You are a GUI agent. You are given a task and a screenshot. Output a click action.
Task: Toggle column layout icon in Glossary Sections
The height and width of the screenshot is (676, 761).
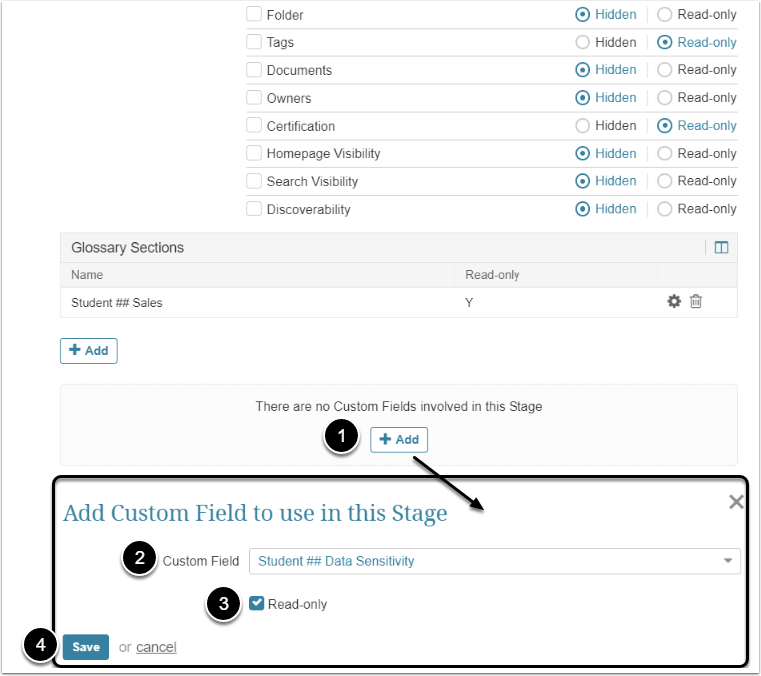[721, 248]
